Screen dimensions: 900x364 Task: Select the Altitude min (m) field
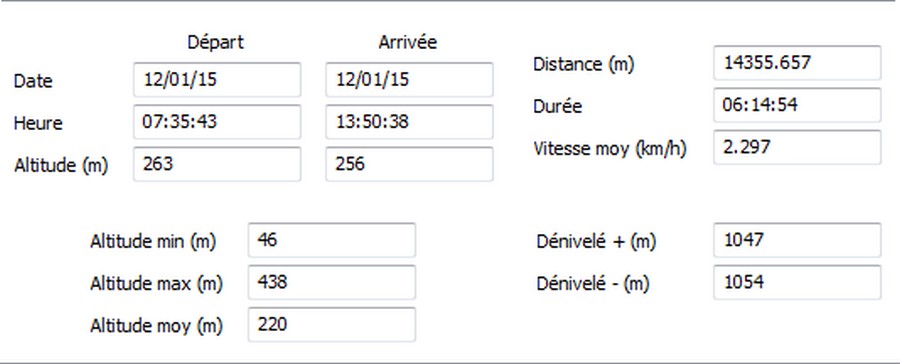[x=332, y=240]
